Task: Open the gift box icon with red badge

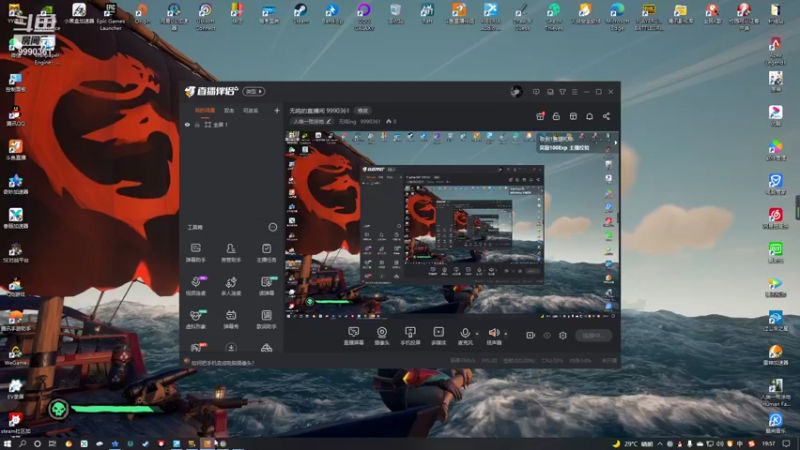Action: point(540,116)
